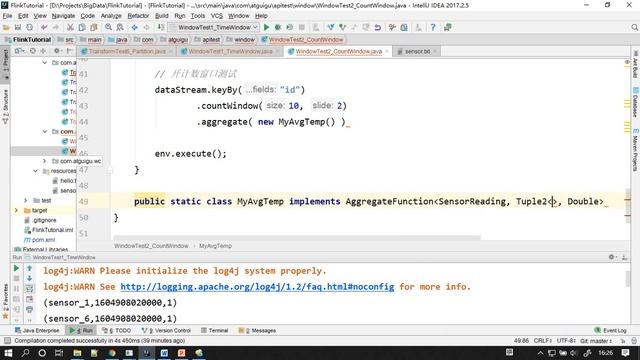The width and height of the screenshot is (640, 360).
Task: Click the Open folder icon in toolbar
Action: [x=6, y=27]
